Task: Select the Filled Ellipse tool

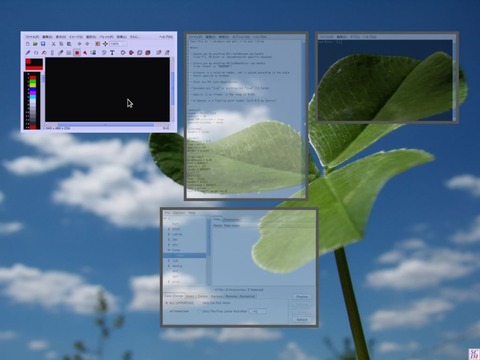Action: coord(131,53)
